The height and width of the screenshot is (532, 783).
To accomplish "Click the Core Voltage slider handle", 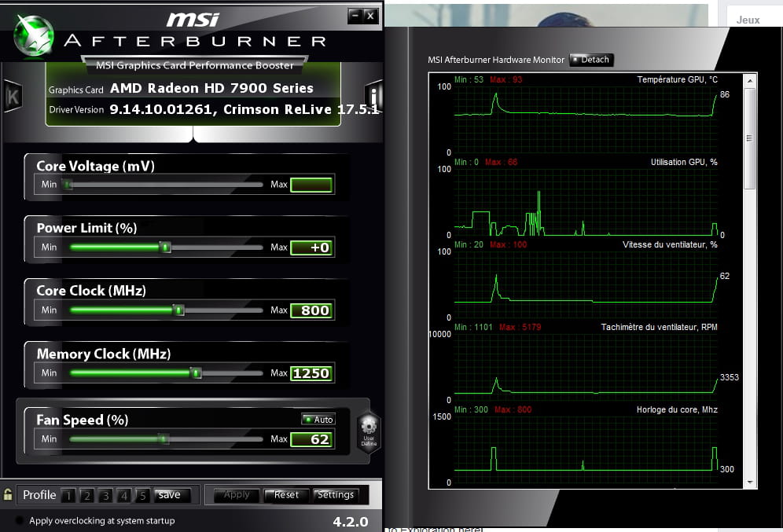I will [x=67, y=185].
